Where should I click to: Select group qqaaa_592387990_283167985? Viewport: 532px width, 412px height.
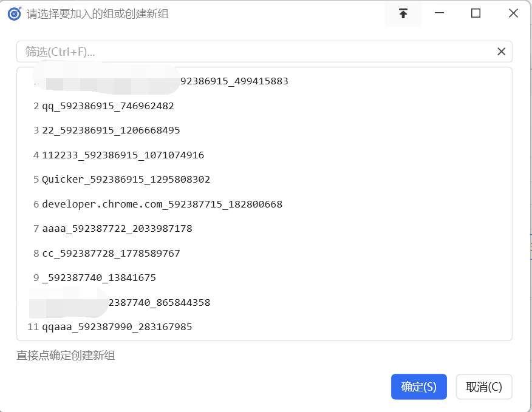click(264, 327)
